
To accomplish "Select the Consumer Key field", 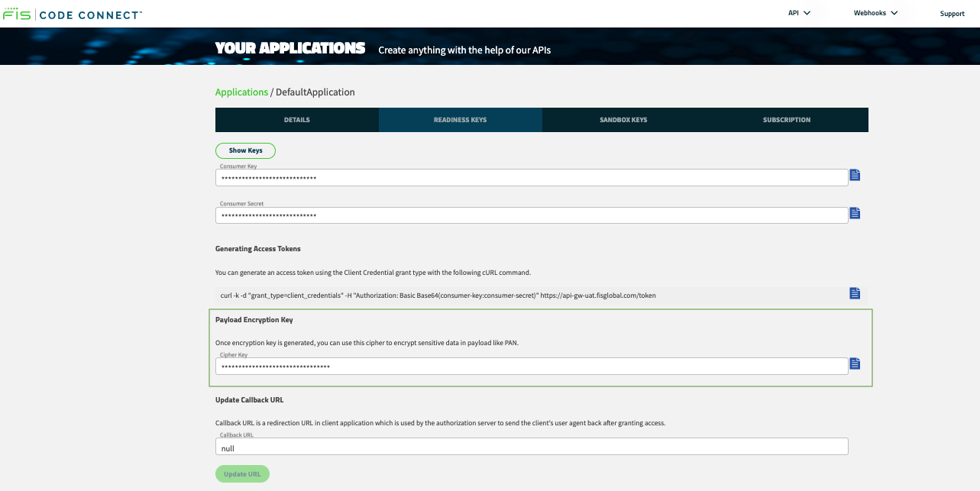I will click(532, 177).
